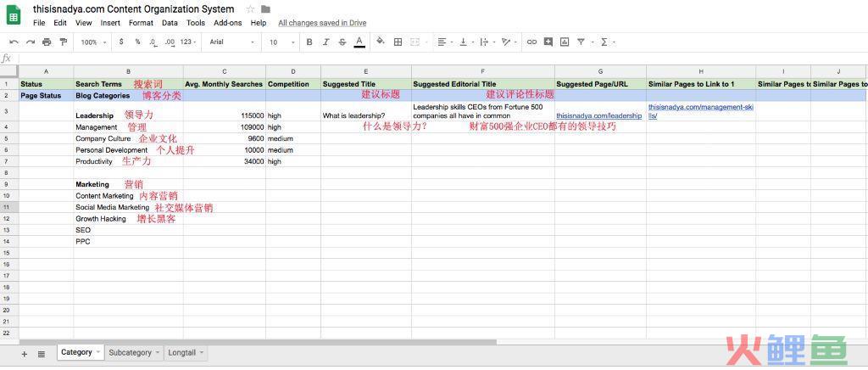Open Google Sheets home icon
Image resolution: width=868 pixels, height=370 pixels.
[x=14, y=14]
